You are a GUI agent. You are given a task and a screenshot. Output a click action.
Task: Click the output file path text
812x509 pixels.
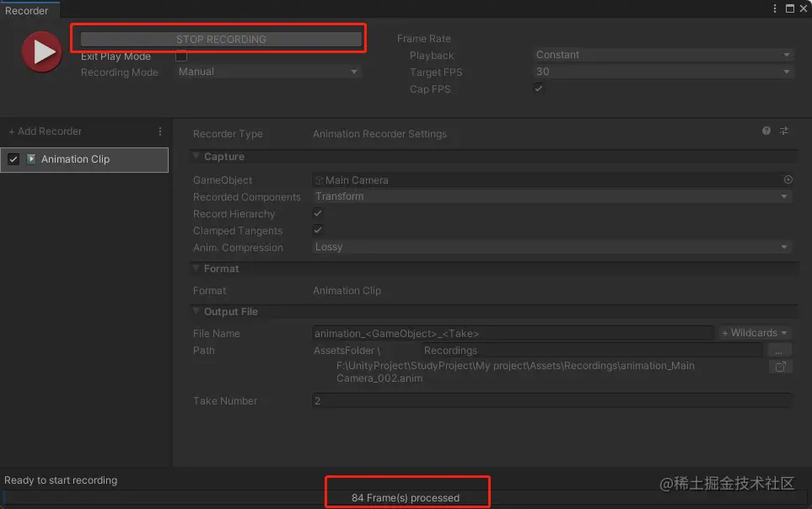(515, 372)
